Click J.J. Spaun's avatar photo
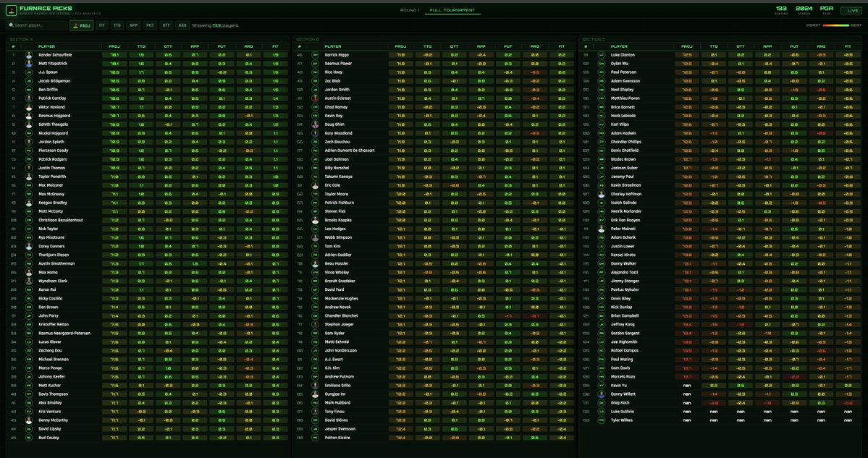The image size is (868, 458). tap(29, 72)
